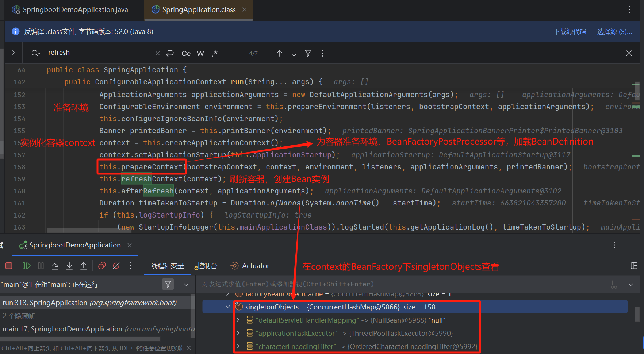Stop the debug session with the red square
This screenshot has height=354, width=644.
point(9,266)
